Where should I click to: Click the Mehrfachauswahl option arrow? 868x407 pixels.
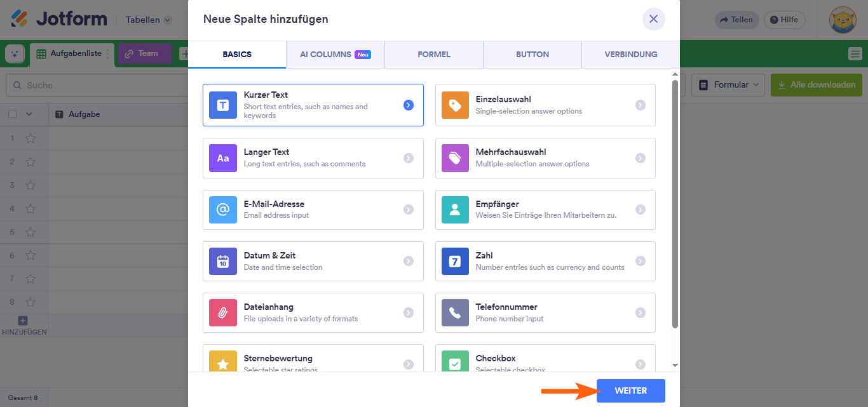[x=641, y=158]
